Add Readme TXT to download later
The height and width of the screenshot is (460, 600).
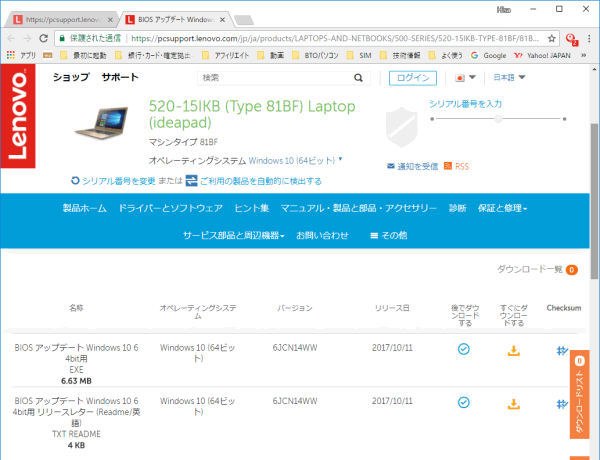coord(464,402)
